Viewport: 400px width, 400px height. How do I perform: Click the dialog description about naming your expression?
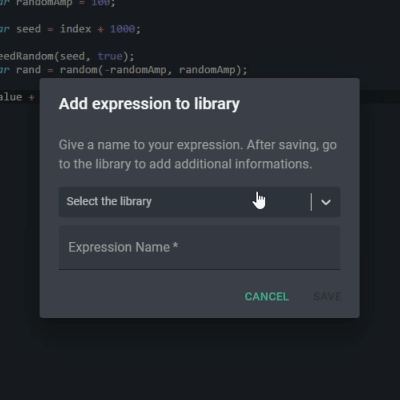point(198,155)
